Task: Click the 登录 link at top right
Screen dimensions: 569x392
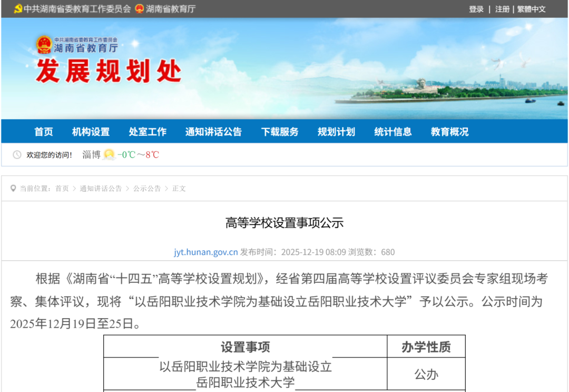Action: click(476, 9)
